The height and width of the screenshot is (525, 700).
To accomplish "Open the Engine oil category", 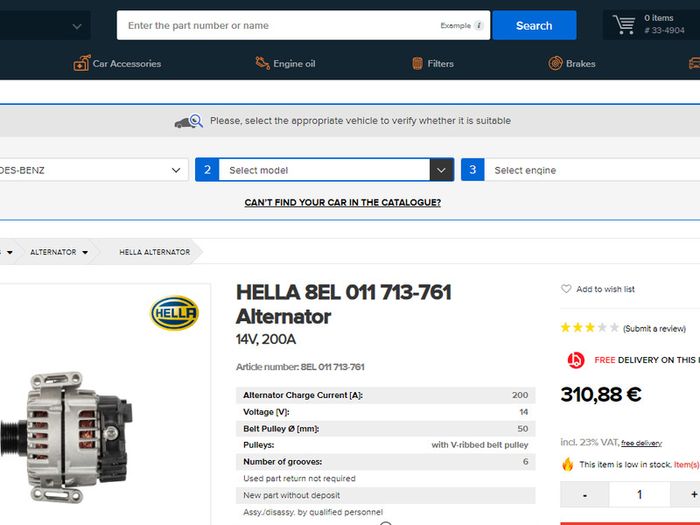I will coord(285,63).
